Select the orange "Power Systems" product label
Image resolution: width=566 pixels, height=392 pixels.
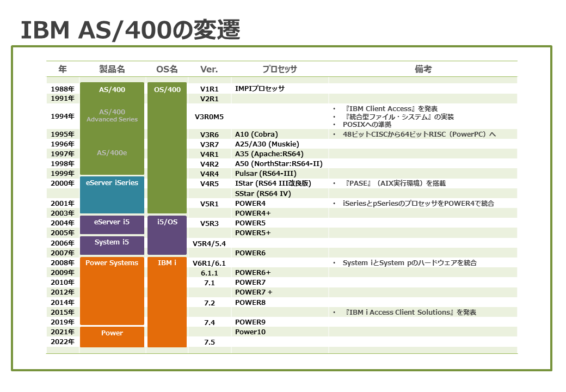point(112,263)
